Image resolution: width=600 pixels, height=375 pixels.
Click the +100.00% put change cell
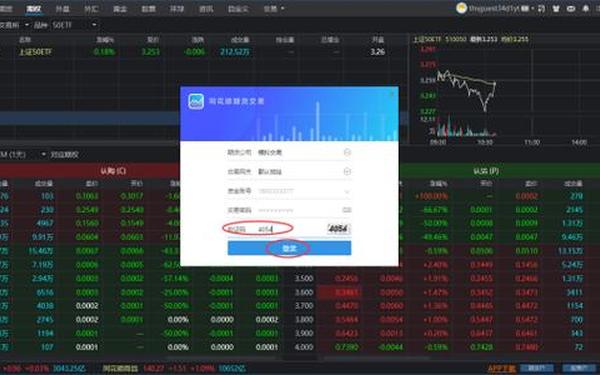click(431, 196)
